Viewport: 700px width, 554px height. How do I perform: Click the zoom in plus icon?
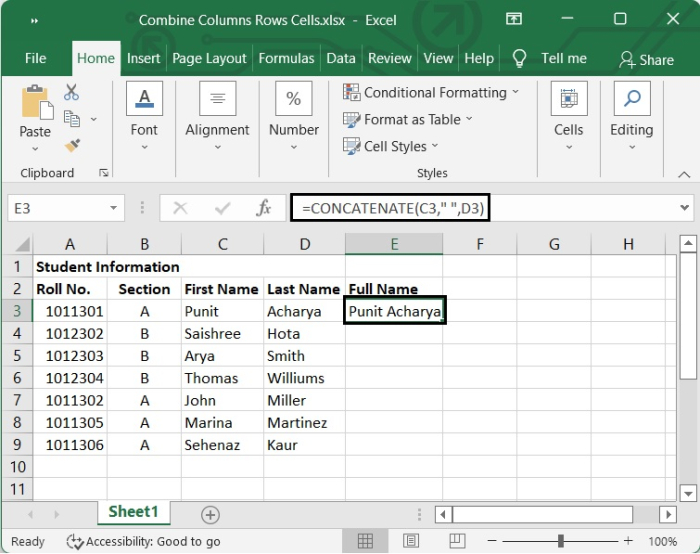point(628,541)
